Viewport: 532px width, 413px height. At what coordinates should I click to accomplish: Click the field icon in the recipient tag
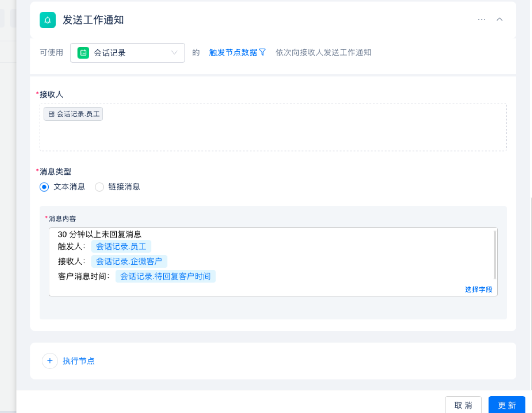pos(52,114)
